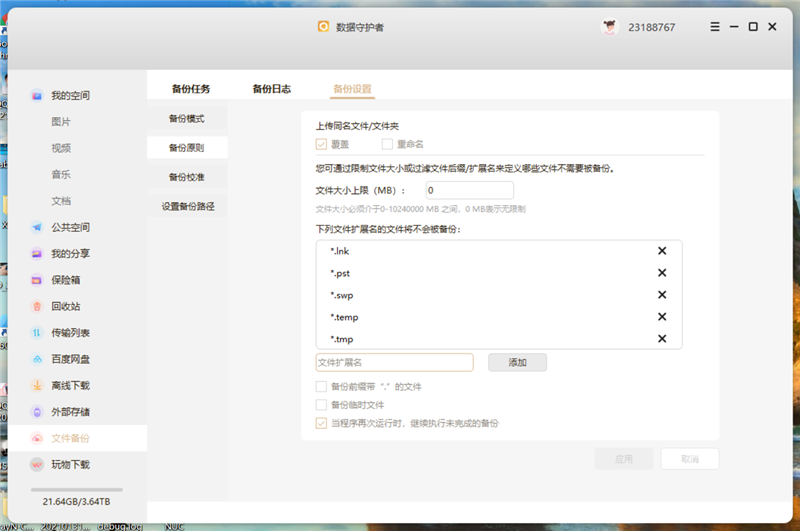The image size is (800, 531).
Task: Remove the *.lnk extension entry
Action: point(661,251)
